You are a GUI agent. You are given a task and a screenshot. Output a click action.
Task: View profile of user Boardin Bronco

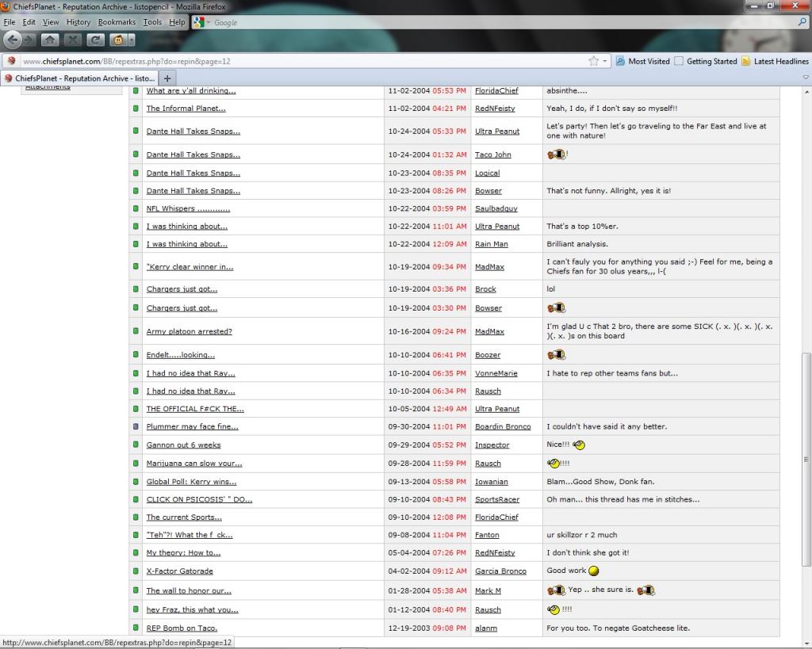click(x=503, y=426)
